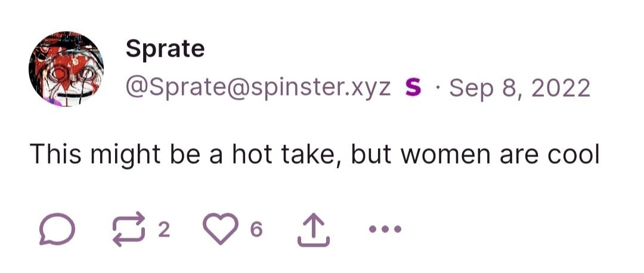Share the post via the upload arrow icon
The width and height of the screenshot is (644, 273).
coord(314,229)
